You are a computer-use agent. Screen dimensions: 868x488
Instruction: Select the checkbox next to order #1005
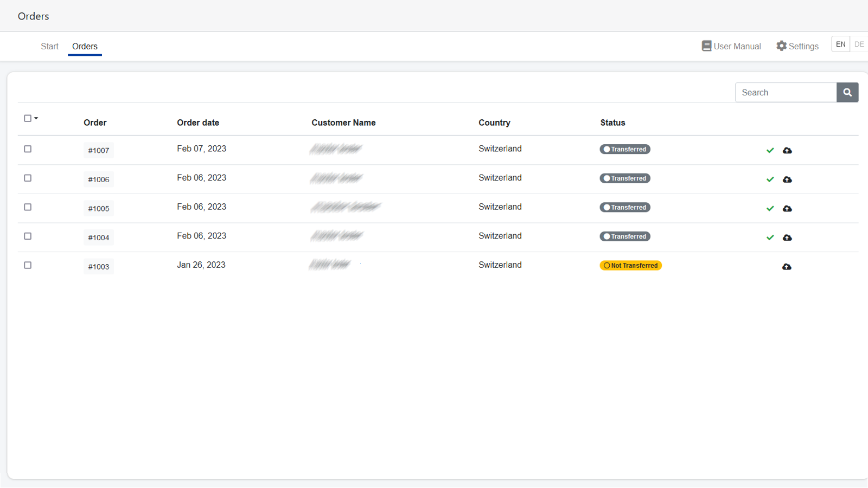pos(28,207)
